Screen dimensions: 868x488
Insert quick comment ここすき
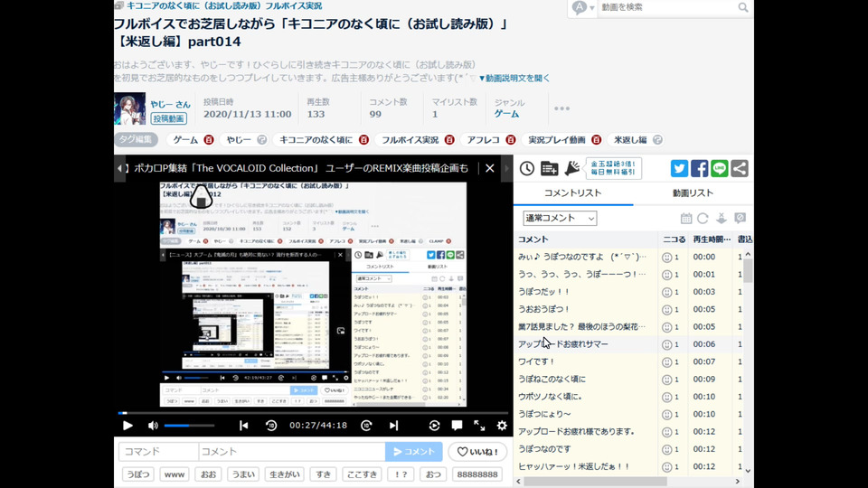(362, 474)
